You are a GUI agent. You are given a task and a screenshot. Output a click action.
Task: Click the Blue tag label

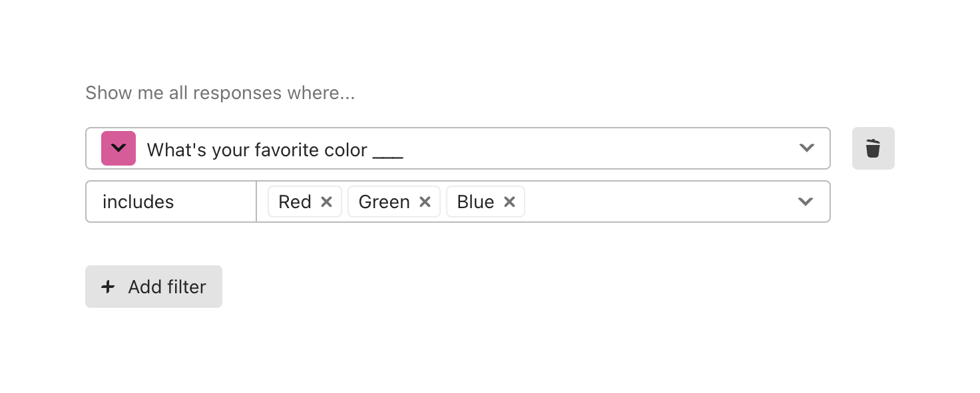(x=475, y=202)
